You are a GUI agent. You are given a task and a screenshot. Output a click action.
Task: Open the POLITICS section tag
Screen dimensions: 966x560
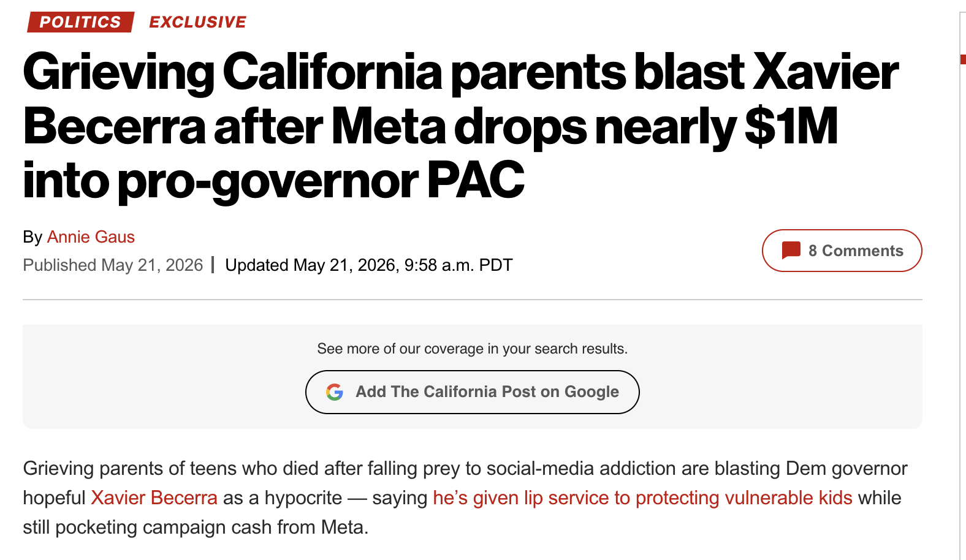point(80,22)
